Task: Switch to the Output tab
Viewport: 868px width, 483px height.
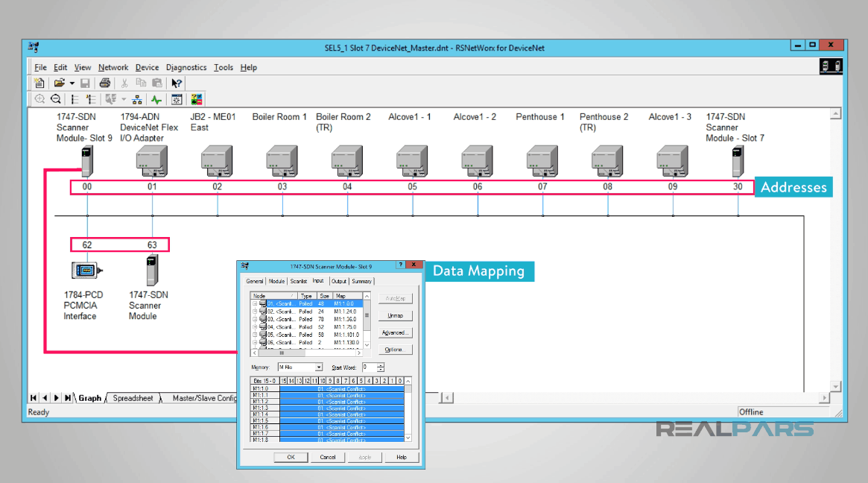Action: [339, 282]
